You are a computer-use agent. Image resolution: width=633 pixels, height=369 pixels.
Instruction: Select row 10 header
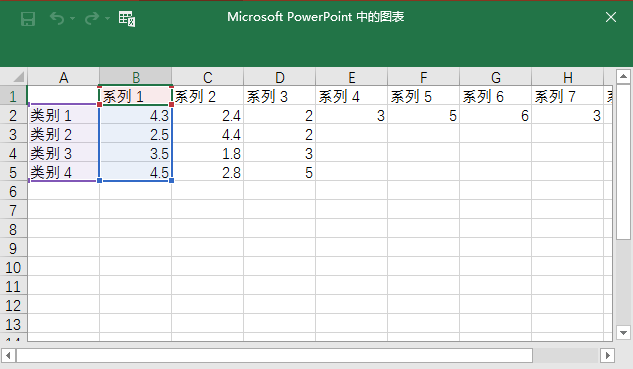tap(13, 267)
